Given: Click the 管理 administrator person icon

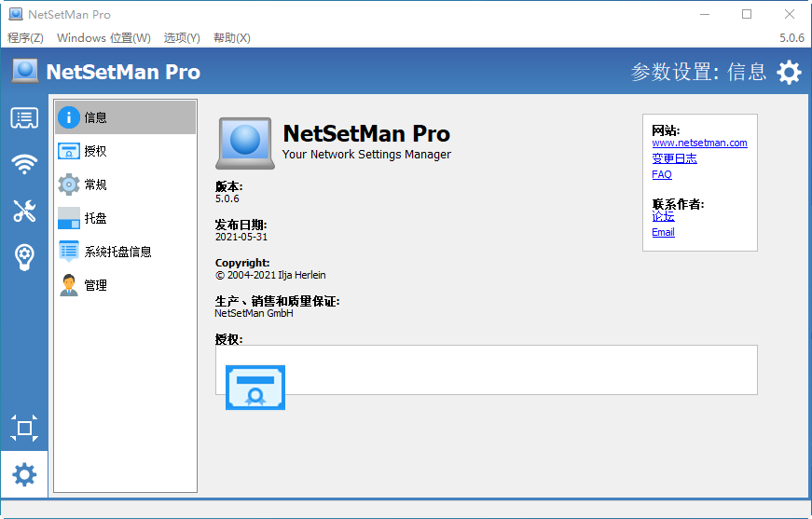Looking at the screenshot, I should tap(68, 285).
